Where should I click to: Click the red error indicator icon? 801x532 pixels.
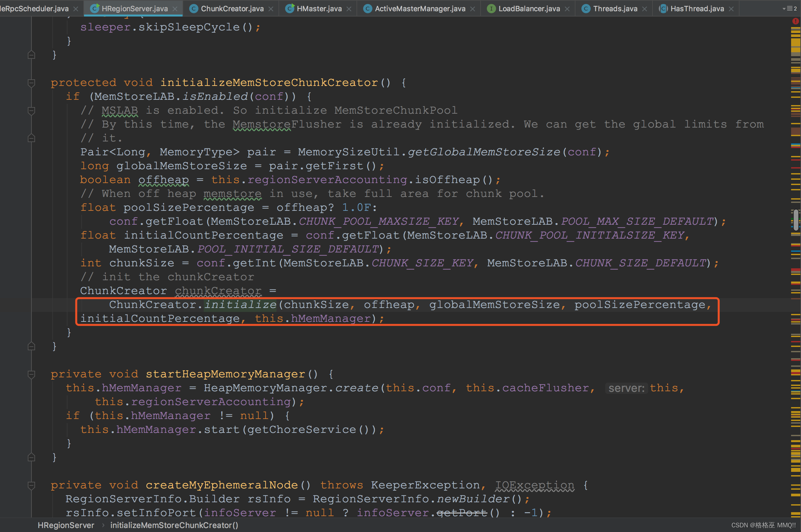coord(795,21)
